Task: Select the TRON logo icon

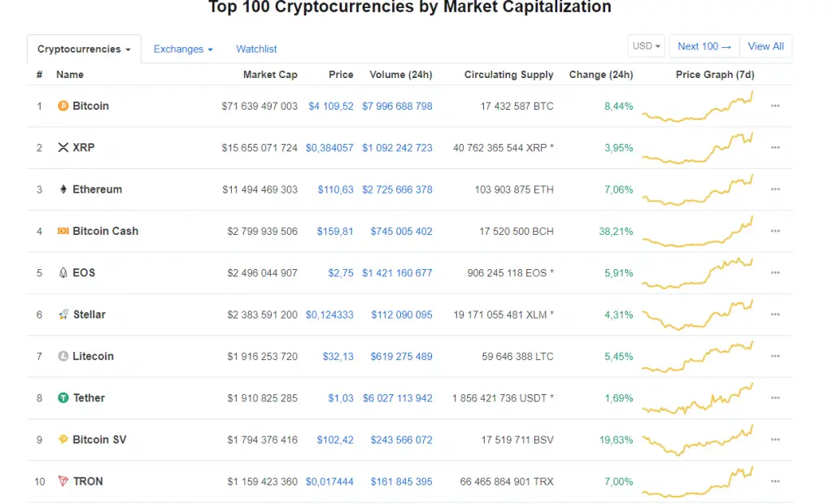Action: (63, 481)
